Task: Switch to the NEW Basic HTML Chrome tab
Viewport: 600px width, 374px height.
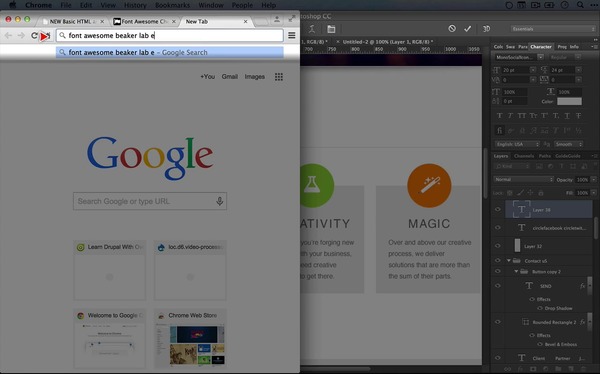Action: point(72,21)
